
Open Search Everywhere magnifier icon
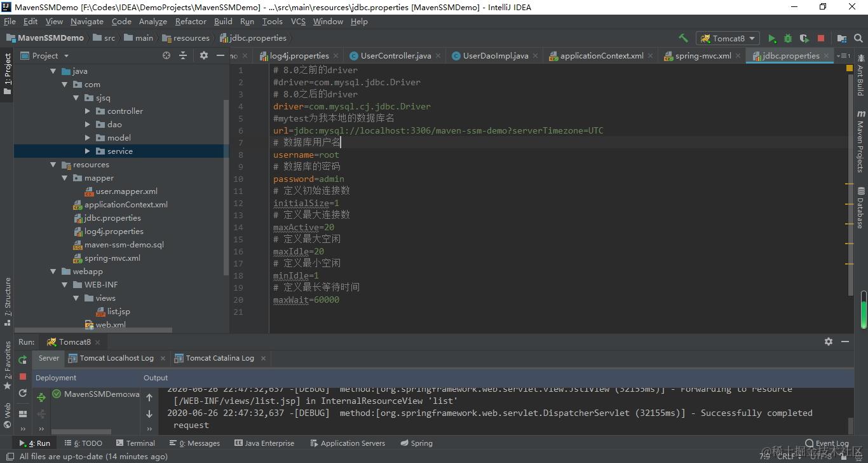pos(858,38)
